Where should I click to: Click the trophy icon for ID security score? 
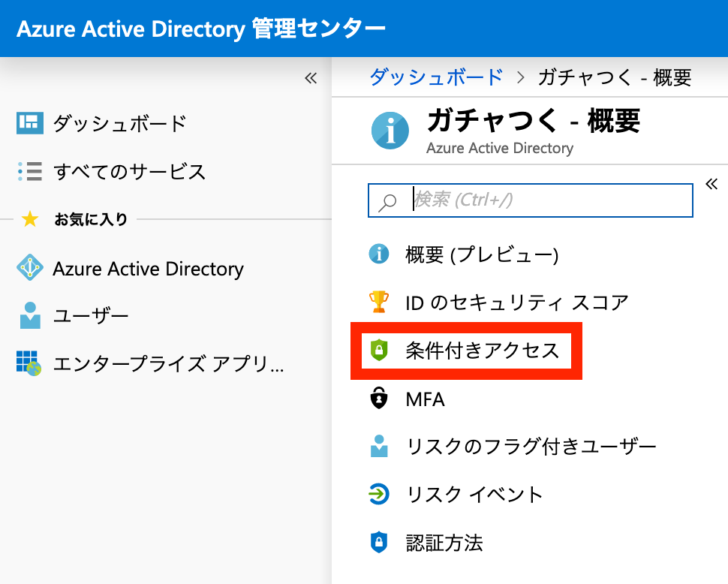(379, 302)
